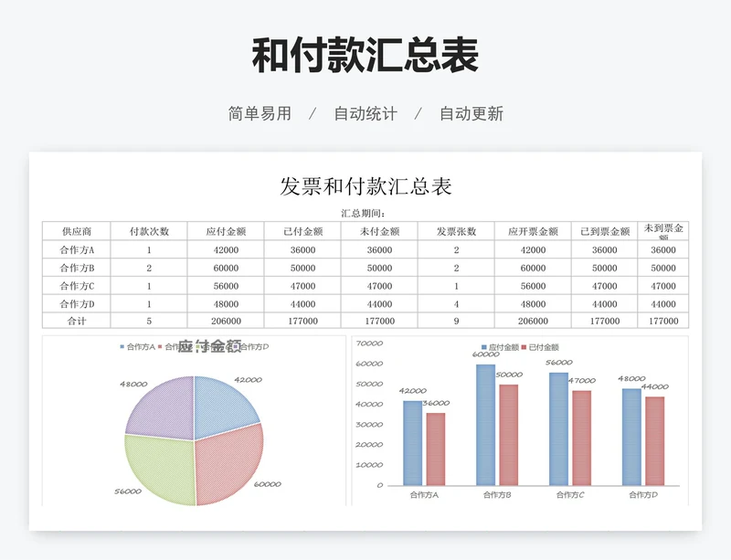
Task: Click the red 已付金额 bar for 合作方A
Action: (436, 449)
